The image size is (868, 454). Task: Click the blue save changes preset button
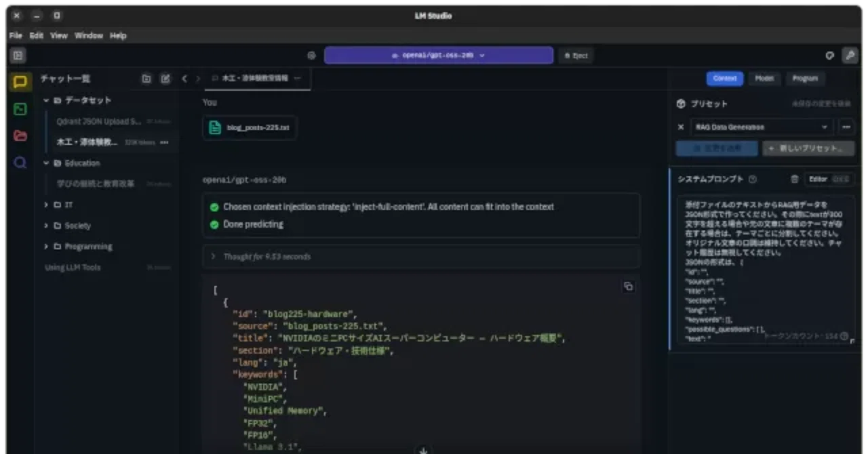click(717, 148)
